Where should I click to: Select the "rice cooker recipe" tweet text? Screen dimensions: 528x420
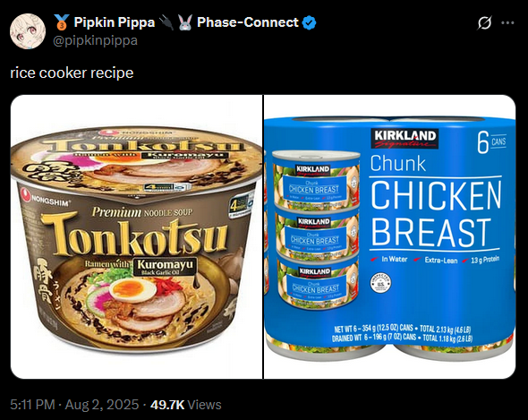coord(72,73)
